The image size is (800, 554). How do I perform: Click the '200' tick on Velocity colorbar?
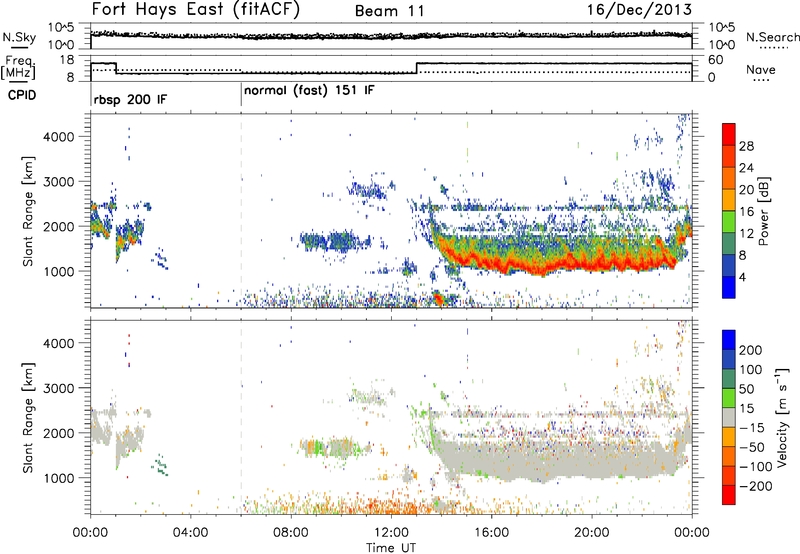751,350
